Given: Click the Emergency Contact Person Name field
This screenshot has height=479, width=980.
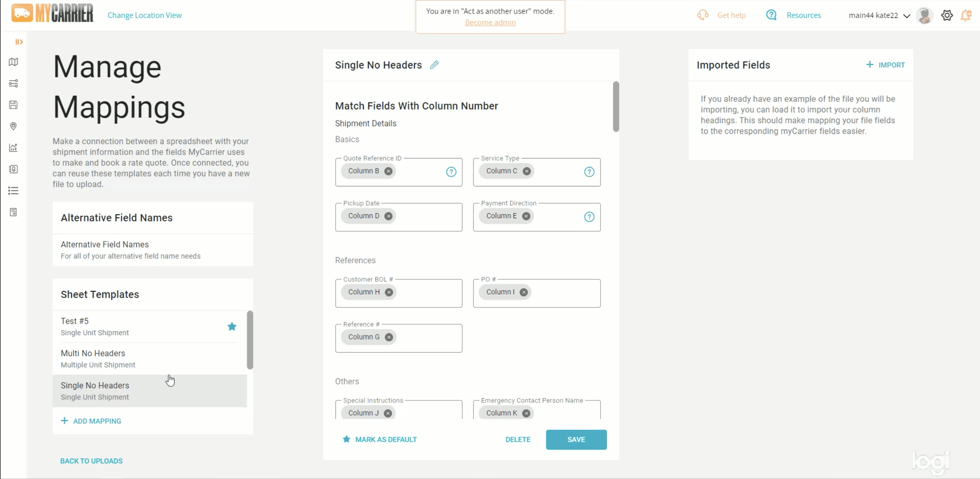Looking at the screenshot, I should [536, 409].
